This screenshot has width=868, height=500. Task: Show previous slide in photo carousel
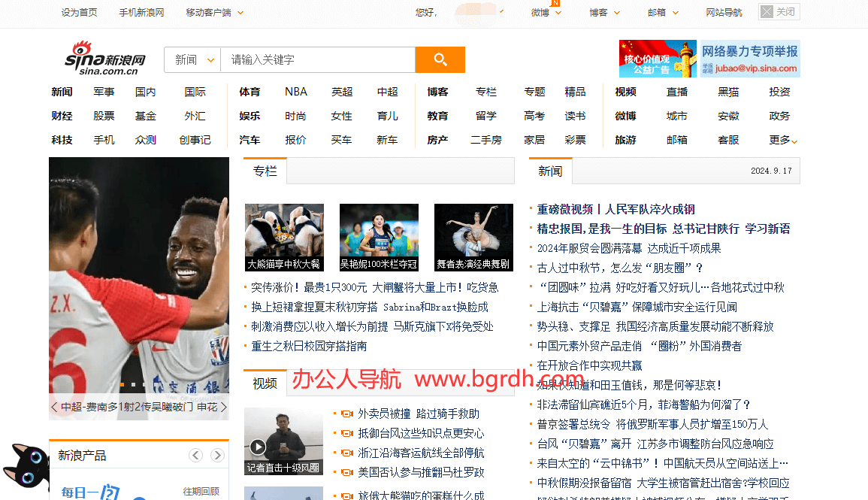(x=54, y=407)
